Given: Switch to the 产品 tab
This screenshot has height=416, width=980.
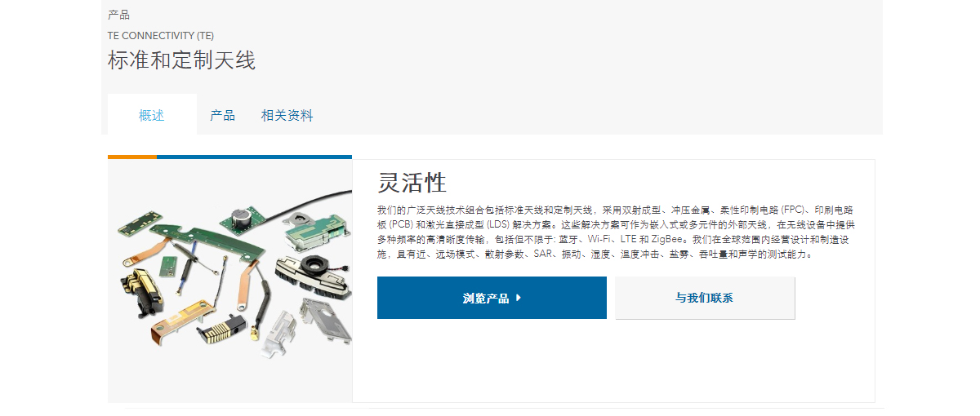Looking at the screenshot, I should (222, 115).
